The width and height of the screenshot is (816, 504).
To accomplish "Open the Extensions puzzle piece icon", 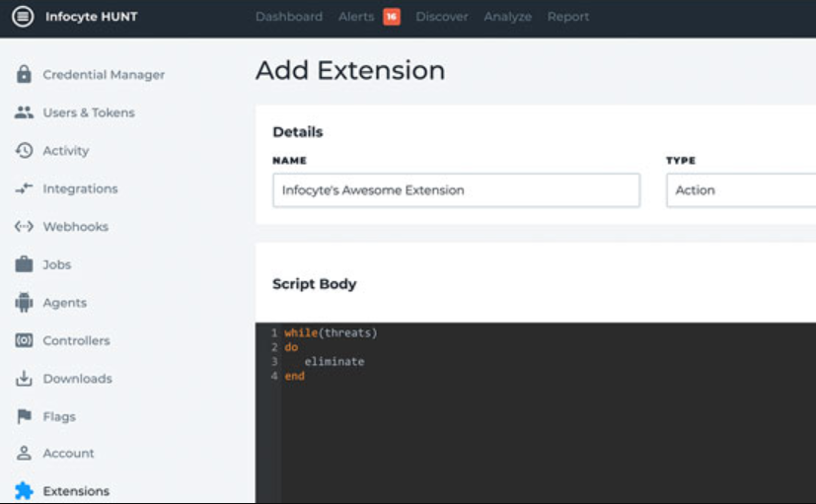I will [x=24, y=491].
